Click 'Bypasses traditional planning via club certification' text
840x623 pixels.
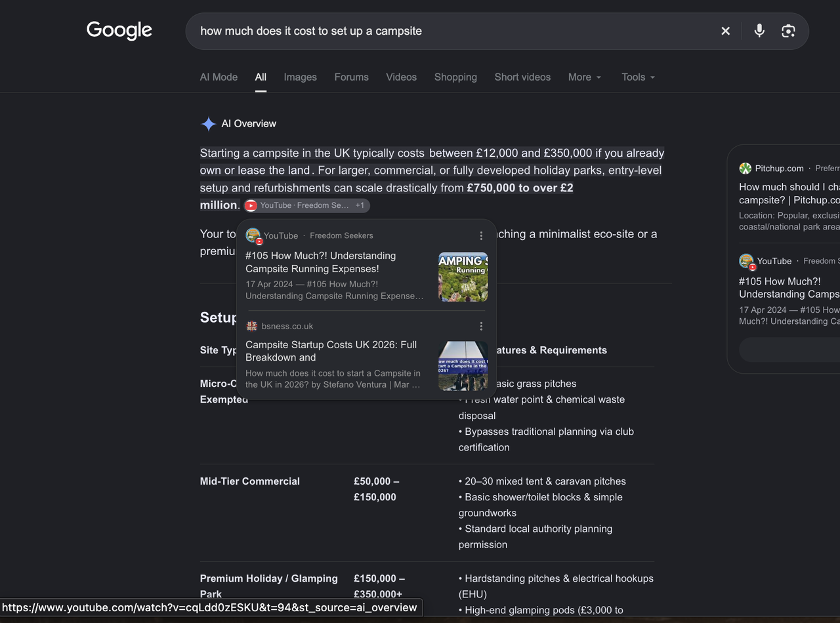pos(546,439)
